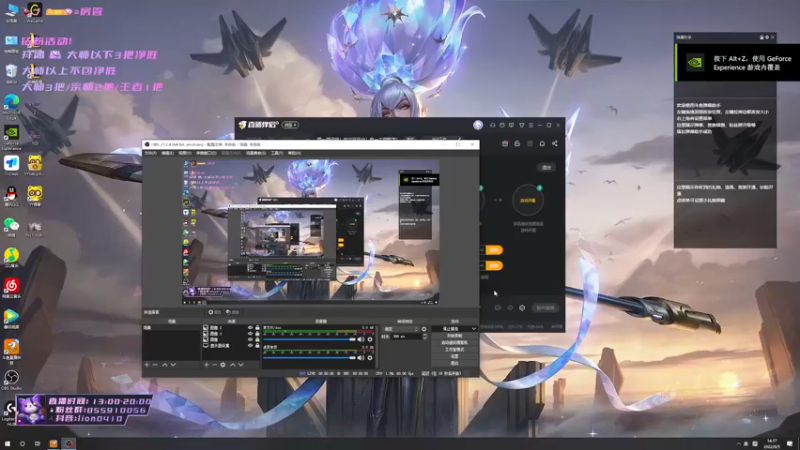
Task: Adjust the Mic/Aux volume slider handle
Action: click(x=352, y=339)
